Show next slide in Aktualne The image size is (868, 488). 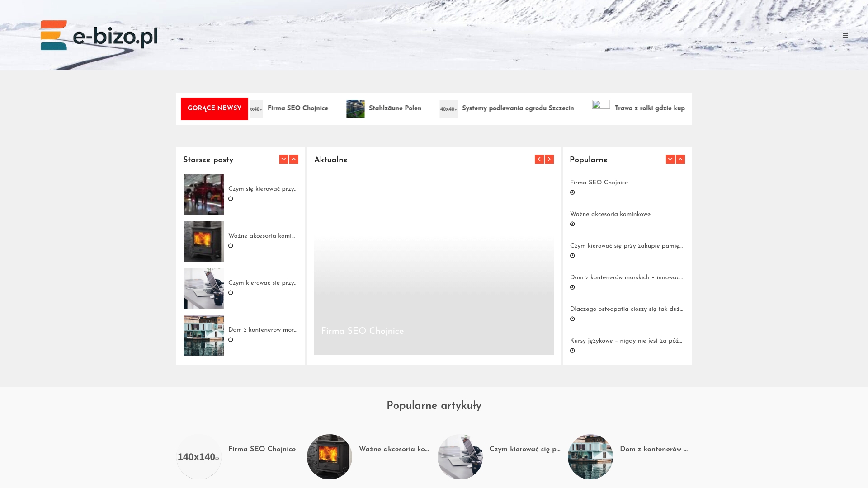[549, 159]
